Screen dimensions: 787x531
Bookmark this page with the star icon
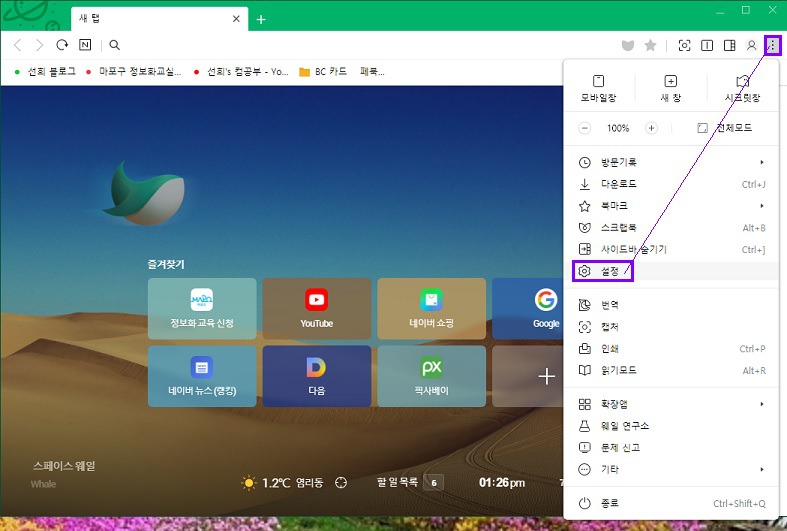[x=650, y=46]
